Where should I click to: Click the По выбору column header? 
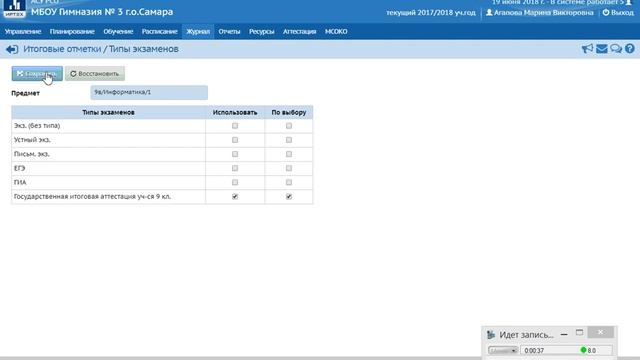(x=289, y=112)
